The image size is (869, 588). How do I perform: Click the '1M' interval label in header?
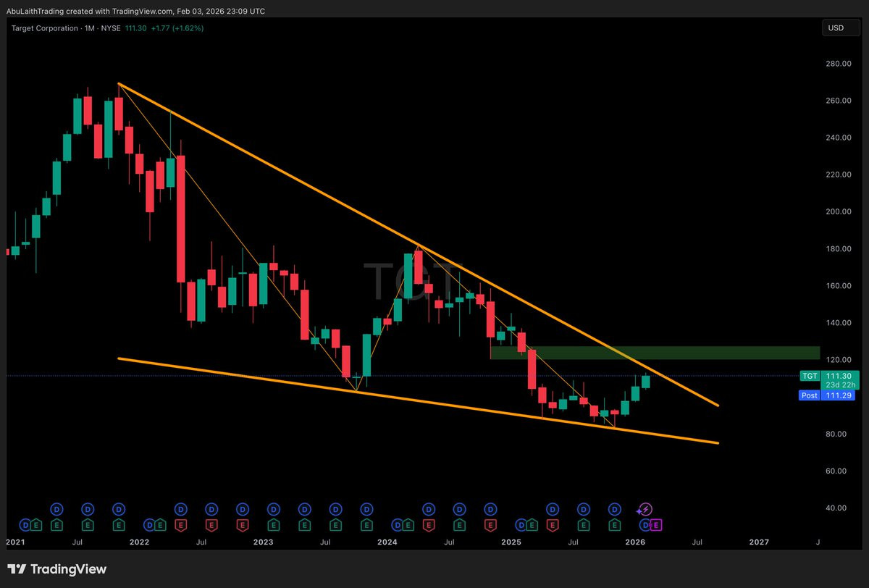click(x=91, y=28)
